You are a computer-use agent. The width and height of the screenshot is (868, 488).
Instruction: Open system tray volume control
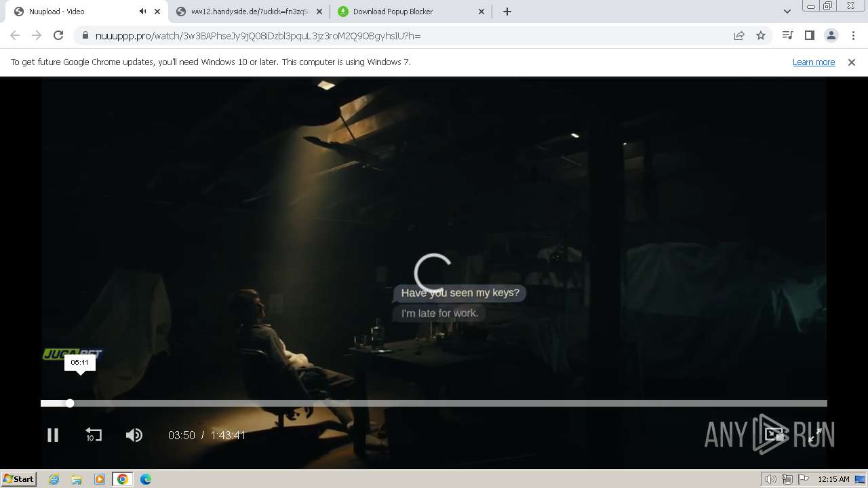771,479
